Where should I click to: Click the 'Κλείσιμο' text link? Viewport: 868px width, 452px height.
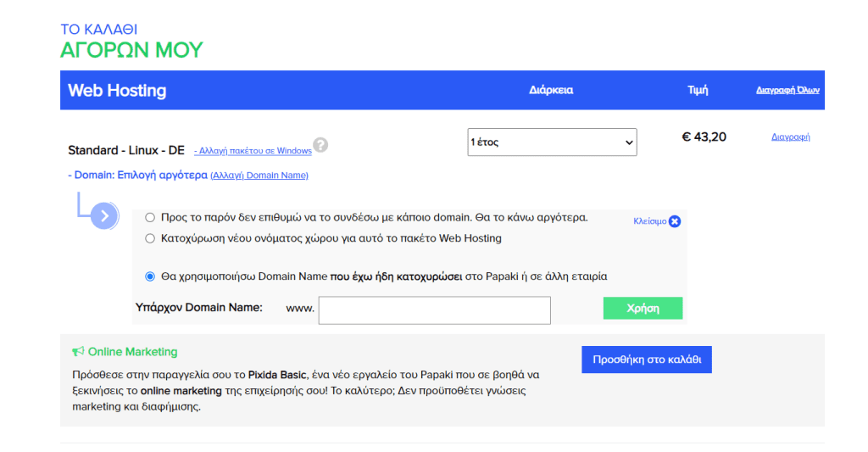coord(649,221)
